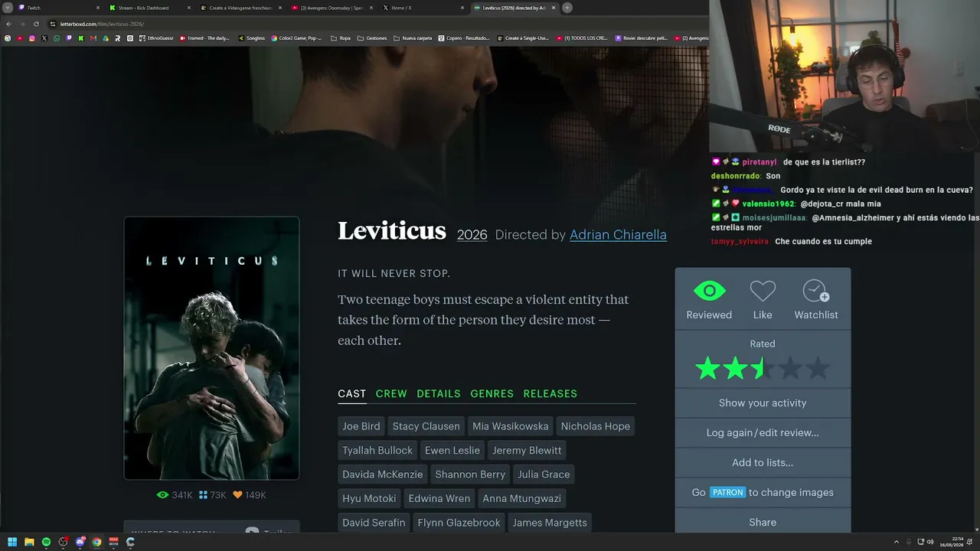Image resolution: width=980 pixels, height=551 pixels.
Task: Open Discord from the taskbar
Action: coord(80,542)
